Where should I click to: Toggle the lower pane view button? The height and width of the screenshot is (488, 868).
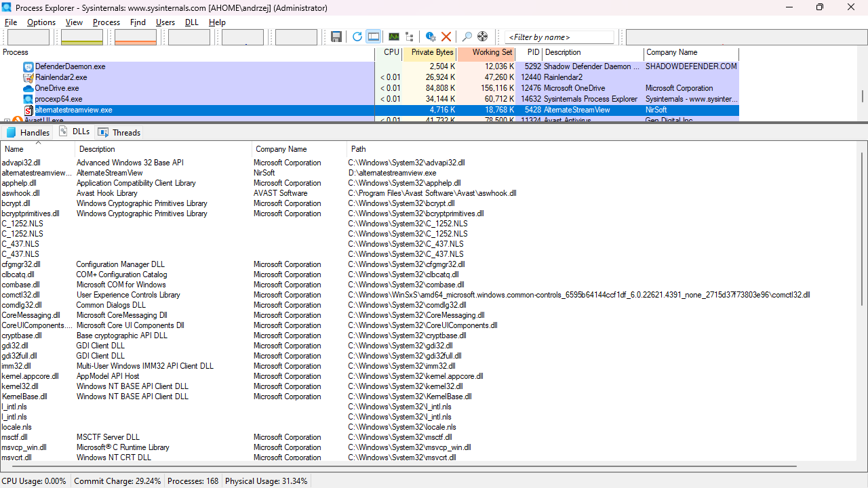pyautogui.click(x=373, y=37)
